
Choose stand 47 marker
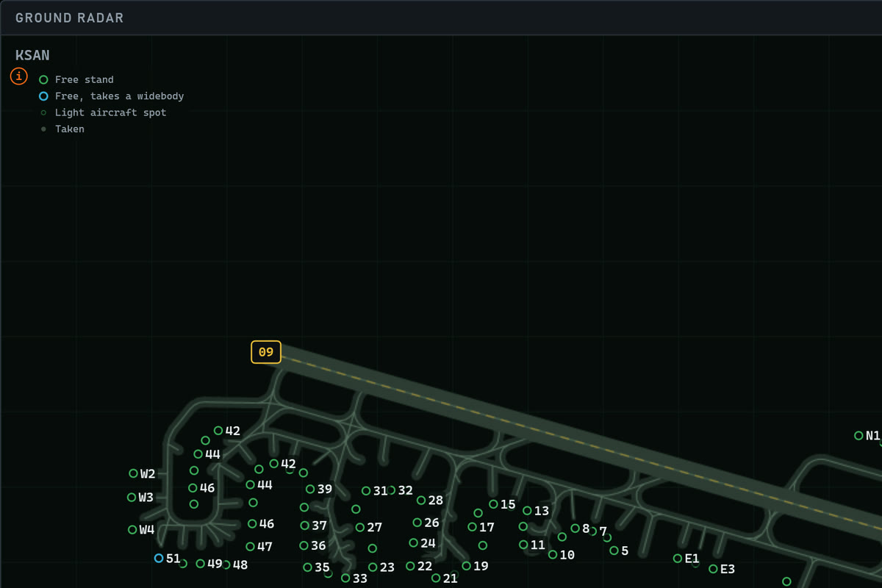coord(251,547)
